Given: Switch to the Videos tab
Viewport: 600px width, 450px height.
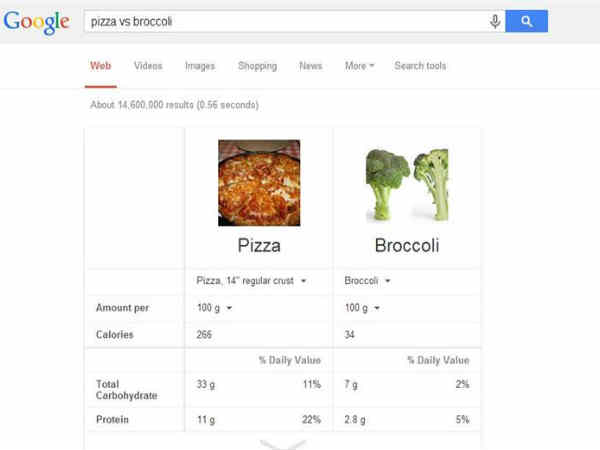Looking at the screenshot, I should tap(148, 66).
